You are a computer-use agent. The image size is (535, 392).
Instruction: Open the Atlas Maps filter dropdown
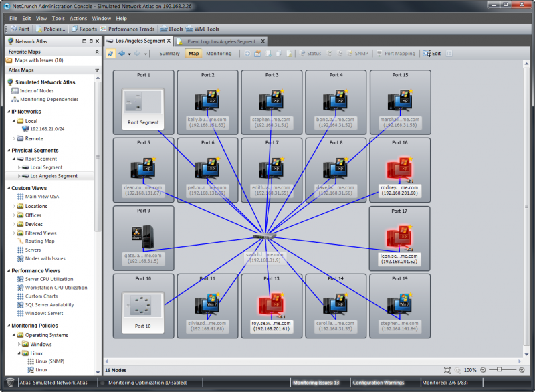point(97,70)
